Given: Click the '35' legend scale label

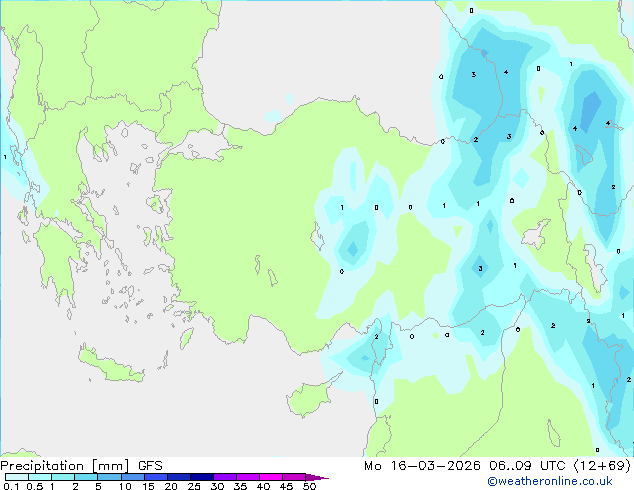Looking at the screenshot, I should click(240, 486).
